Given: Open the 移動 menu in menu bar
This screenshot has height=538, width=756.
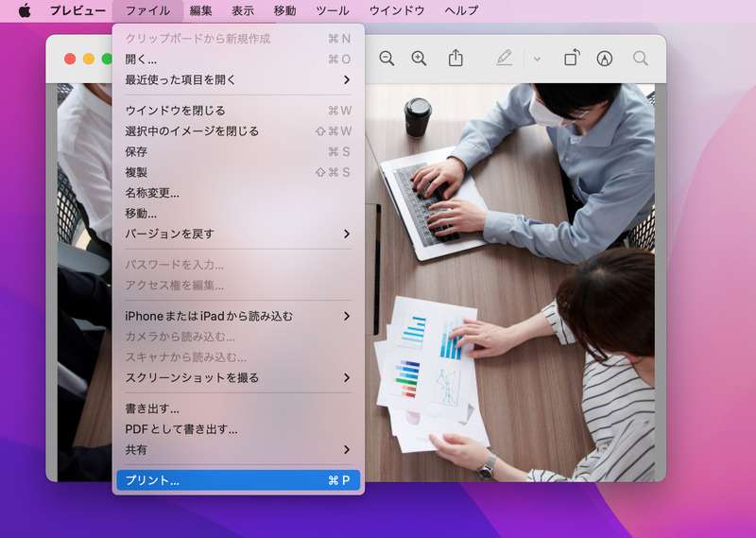Looking at the screenshot, I should tap(285, 10).
